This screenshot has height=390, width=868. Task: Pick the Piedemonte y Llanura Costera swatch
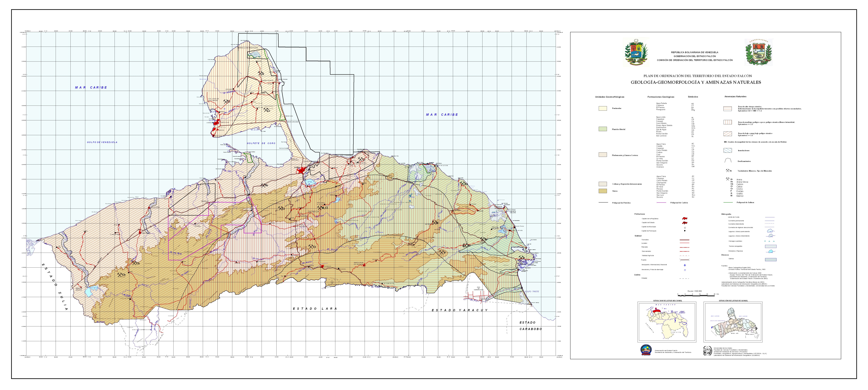click(603, 155)
